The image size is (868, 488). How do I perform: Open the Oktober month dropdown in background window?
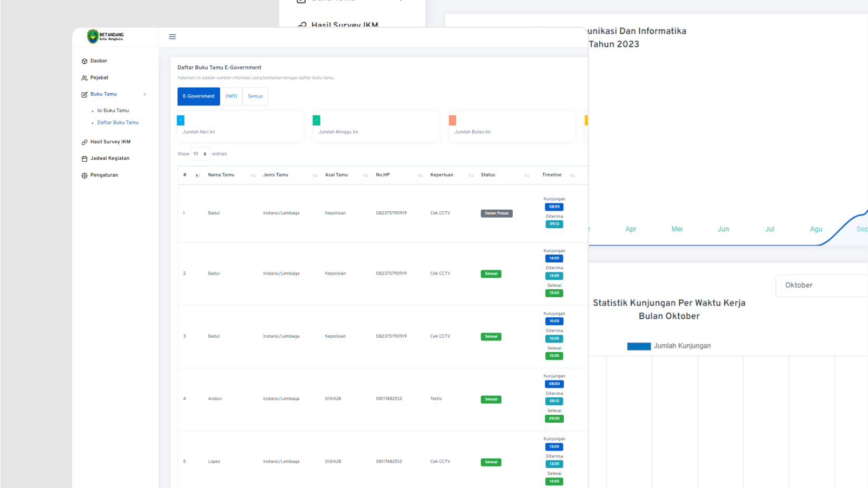(822, 286)
